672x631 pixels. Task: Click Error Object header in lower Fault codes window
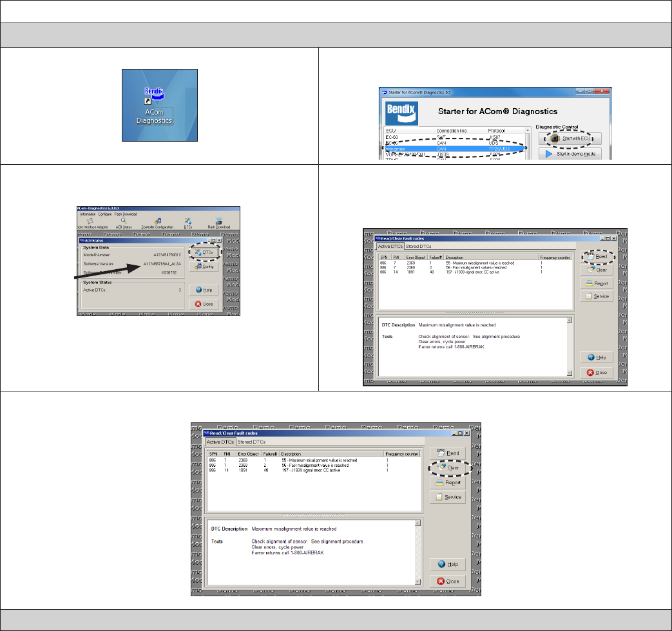[x=248, y=454]
